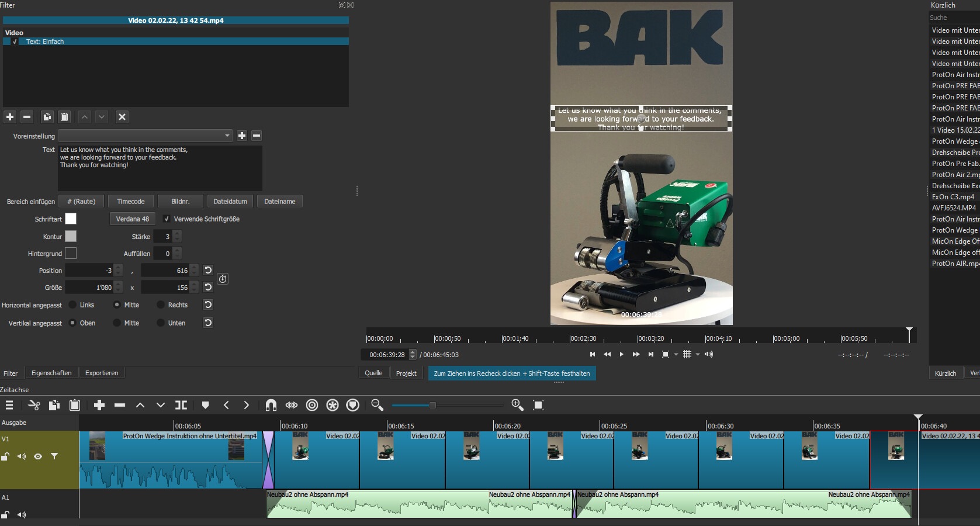Move filter up arrow
980x526 pixels.
tap(85, 117)
